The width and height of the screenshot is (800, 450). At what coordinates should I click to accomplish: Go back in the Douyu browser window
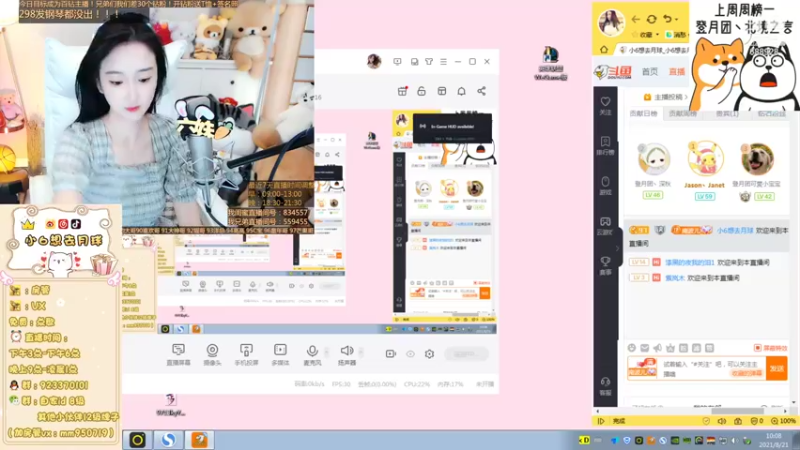click(635, 19)
